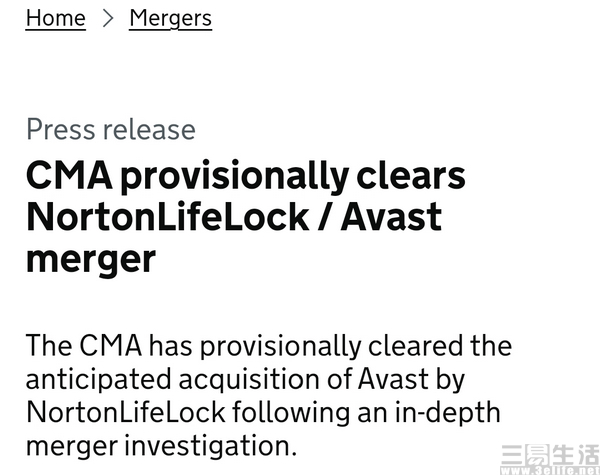This screenshot has height=475, width=600.
Task: Go to the Mergers breadcrumb link
Action: pos(171,18)
